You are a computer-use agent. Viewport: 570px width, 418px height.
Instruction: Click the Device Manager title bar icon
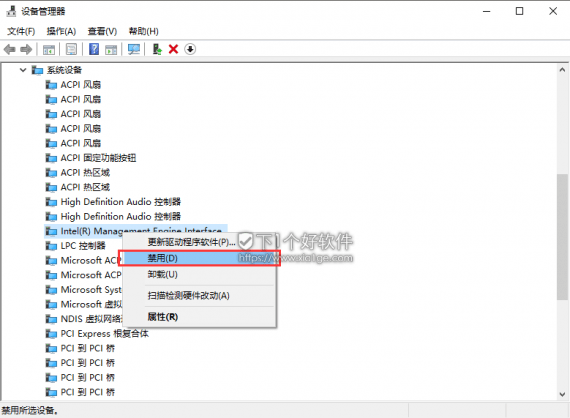tap(11, 11)
